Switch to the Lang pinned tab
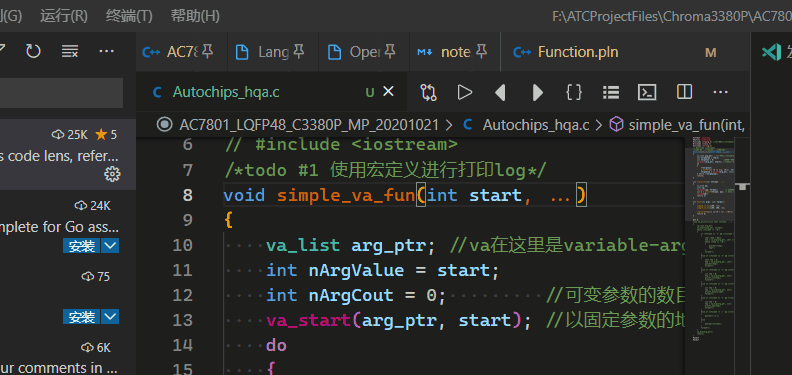 tap(273, 52)
